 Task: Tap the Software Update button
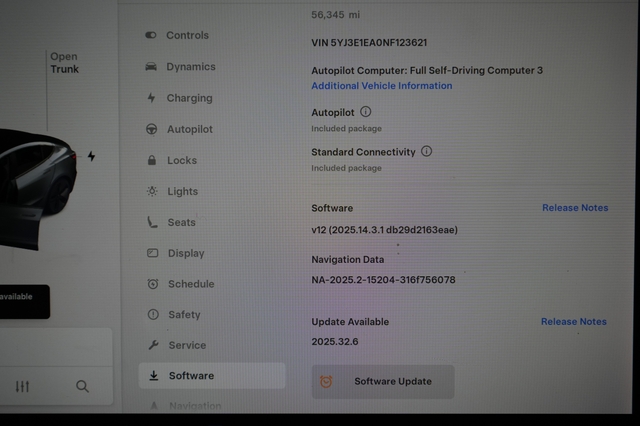(x=383, y=382)
